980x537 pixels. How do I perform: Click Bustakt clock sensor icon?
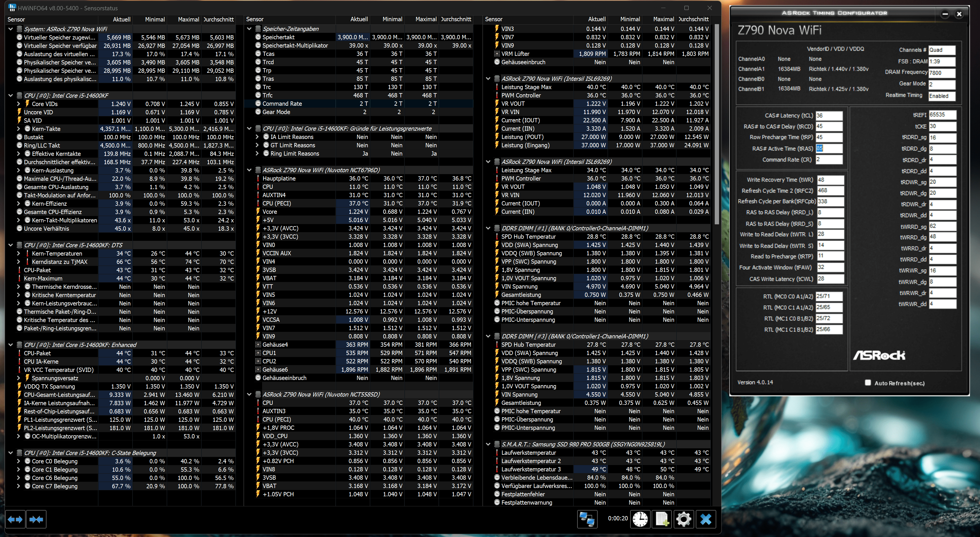point(19,137)
